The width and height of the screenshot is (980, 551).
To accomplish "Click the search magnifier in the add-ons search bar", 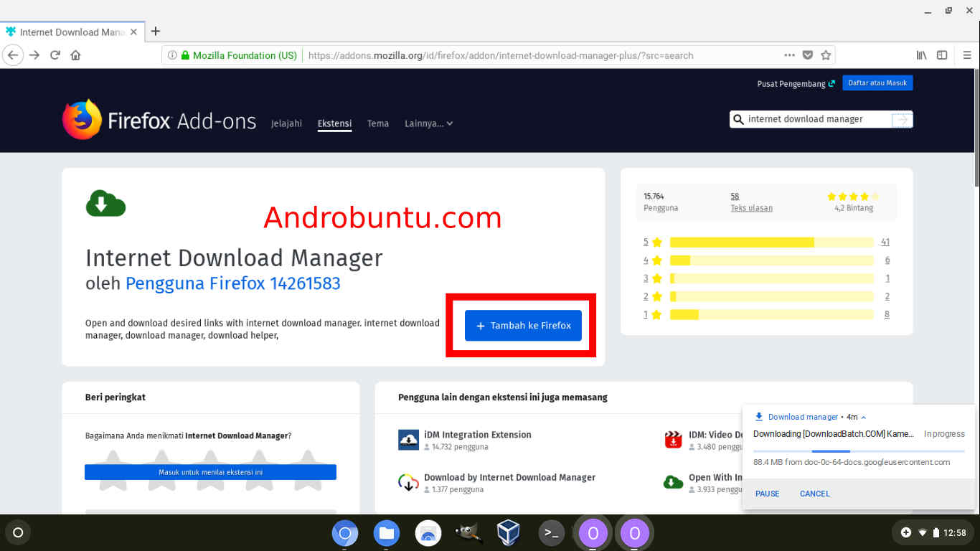I will pyautogui.click(x=739, y=119).
